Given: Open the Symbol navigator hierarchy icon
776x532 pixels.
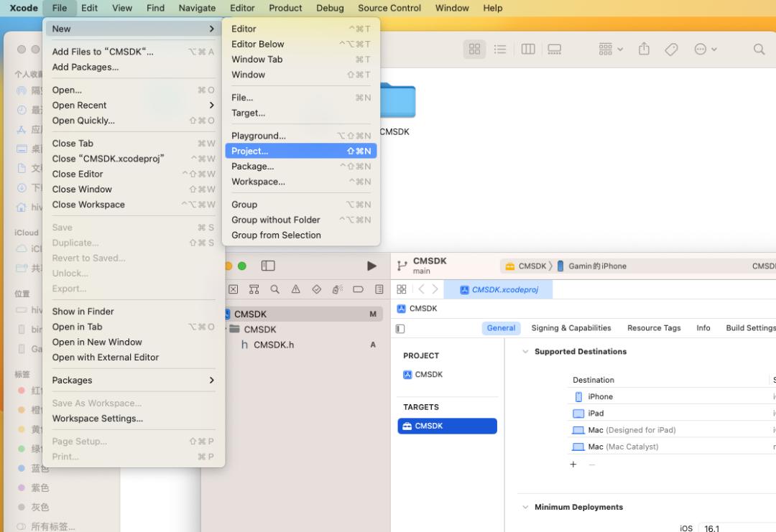Looking at the screenshot, I should click(x=254, y=289).
